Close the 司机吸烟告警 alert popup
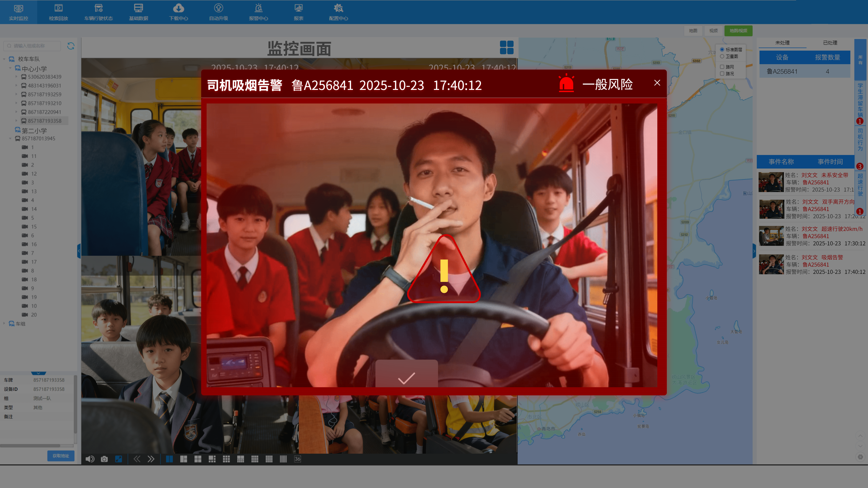The height and width of the screenshot is (488, 868). [657, 83]
